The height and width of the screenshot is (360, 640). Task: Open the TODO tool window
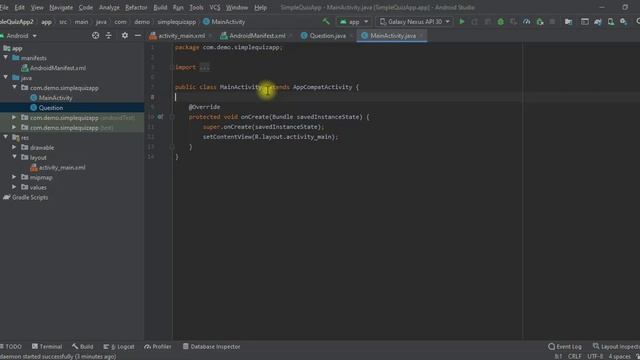pos(11,347)
